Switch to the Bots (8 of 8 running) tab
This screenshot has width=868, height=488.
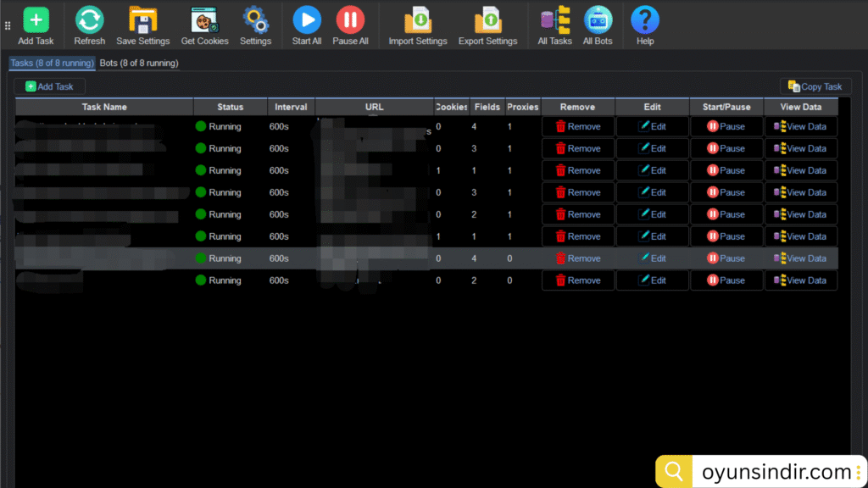tap(139, 63)
